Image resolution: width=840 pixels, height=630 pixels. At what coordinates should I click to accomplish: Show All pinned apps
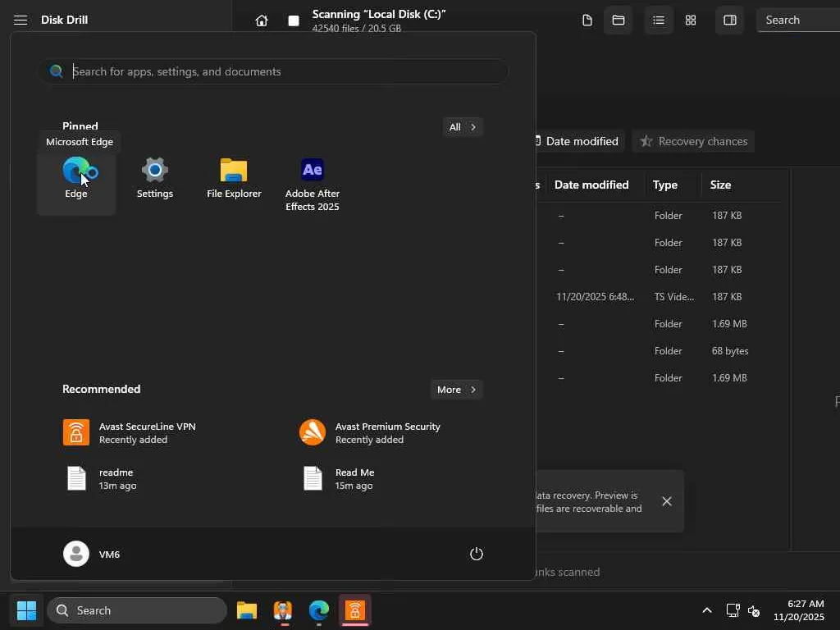[x=463, y=127]
